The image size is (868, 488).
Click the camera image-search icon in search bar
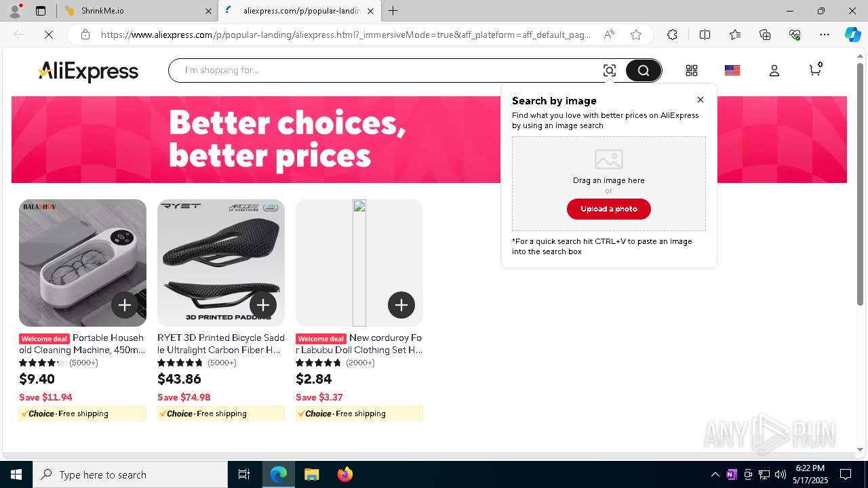click(x=609, y=70)
